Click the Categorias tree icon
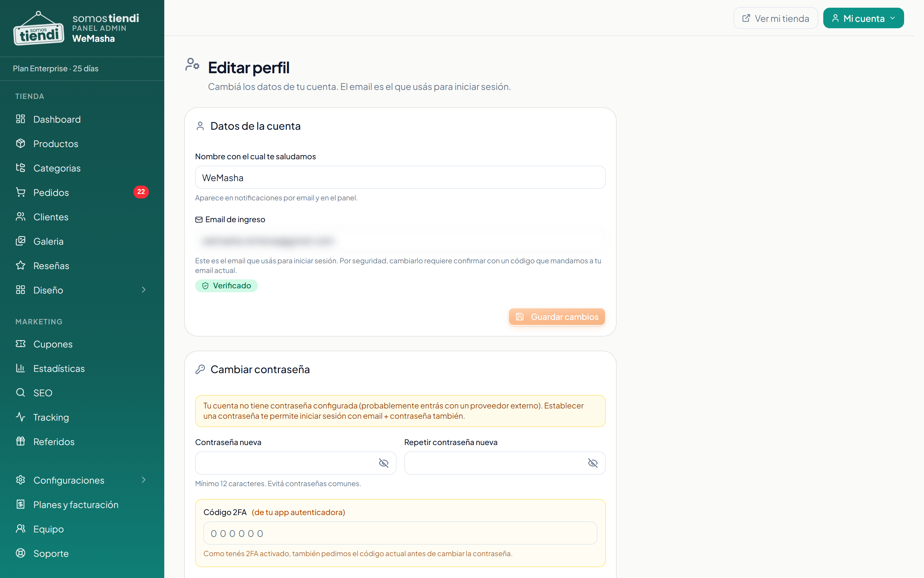Screen dimensions: 924x578 [21, 168]
